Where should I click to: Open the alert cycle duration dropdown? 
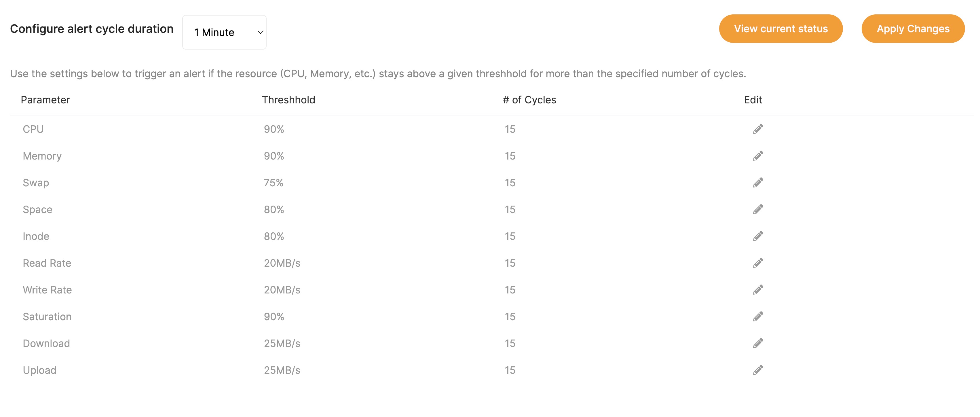[225, 32]
